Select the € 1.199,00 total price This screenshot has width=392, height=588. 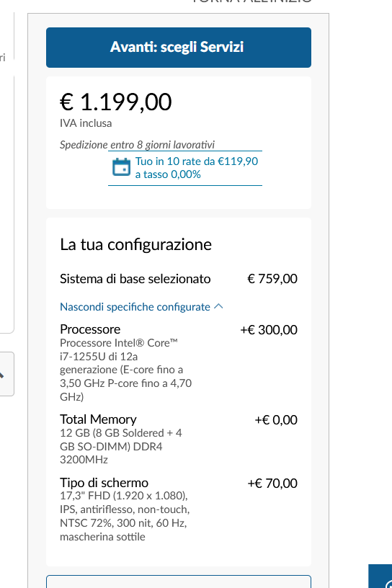pyautogui.click(x=116, y=102)
